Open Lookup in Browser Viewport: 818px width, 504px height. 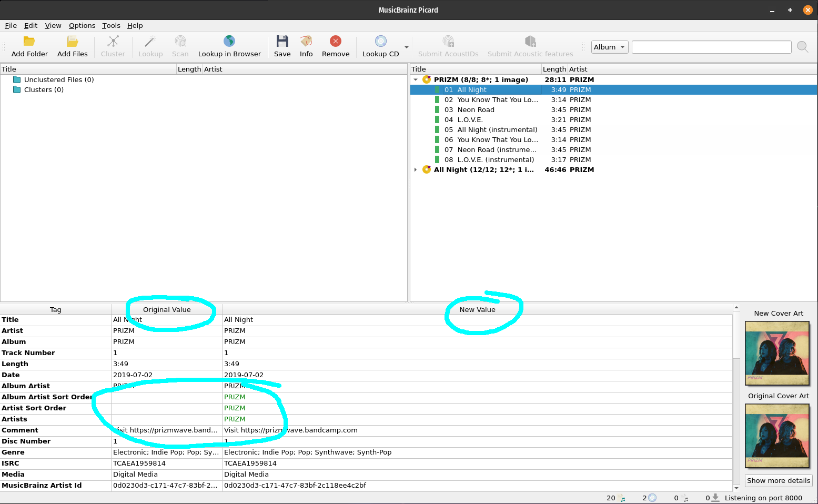click(229, 42)
